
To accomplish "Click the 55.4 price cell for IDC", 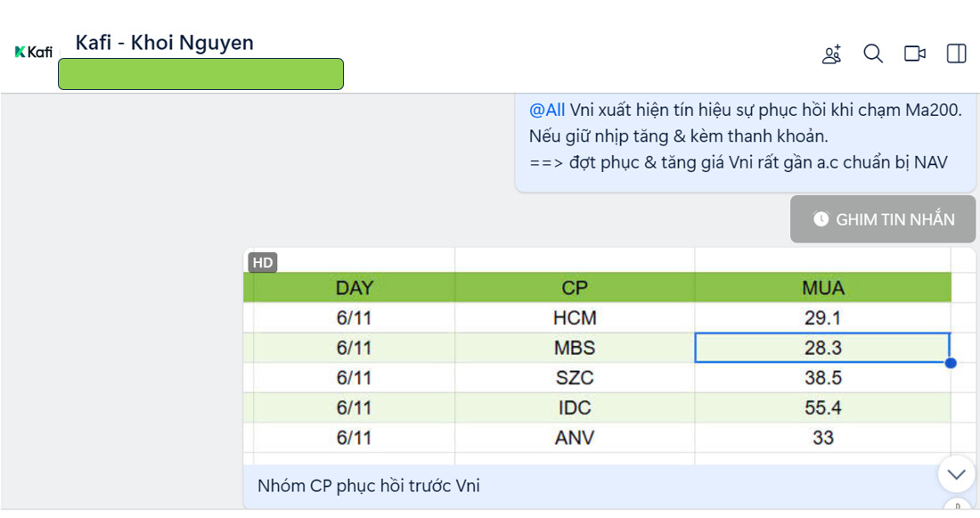I will pos(822,407).
